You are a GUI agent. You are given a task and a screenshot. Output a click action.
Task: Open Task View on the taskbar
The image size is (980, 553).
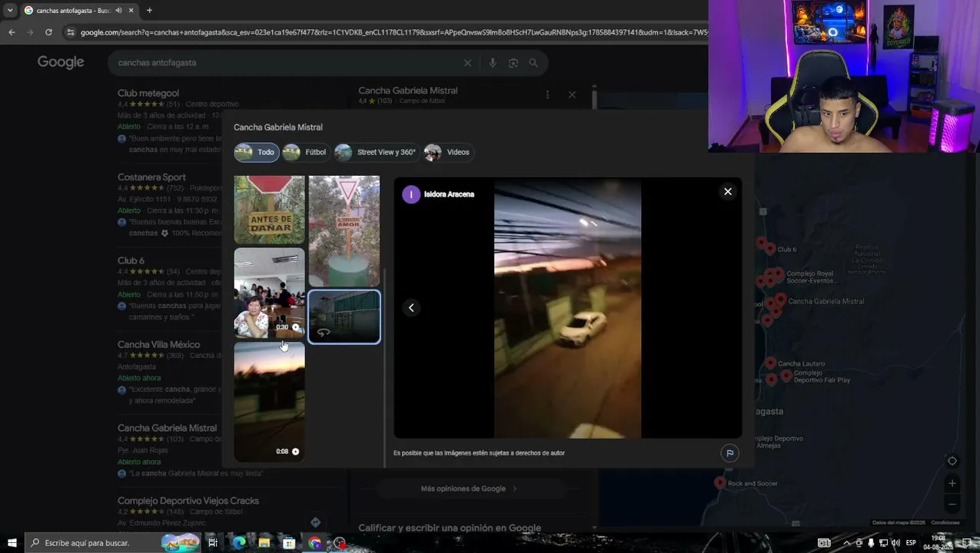pyautogui.click(x=213, y=543)
